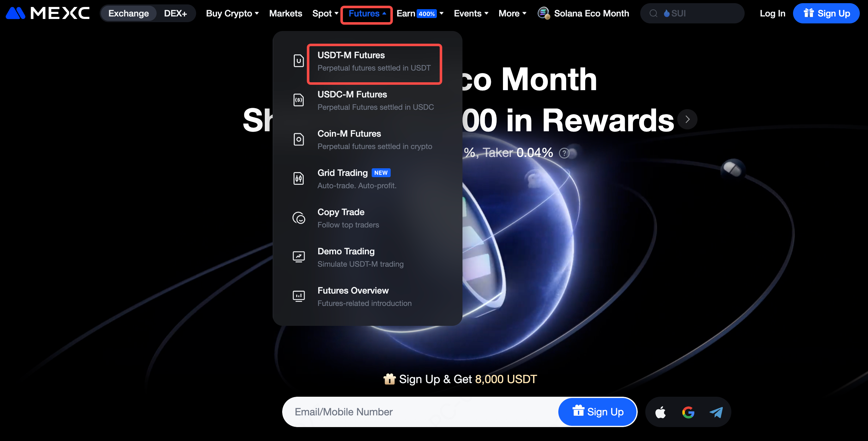This screenshot has width=868, height=441.
Task: Click the MEXC logo icon
Action: (x=15, y=13)
